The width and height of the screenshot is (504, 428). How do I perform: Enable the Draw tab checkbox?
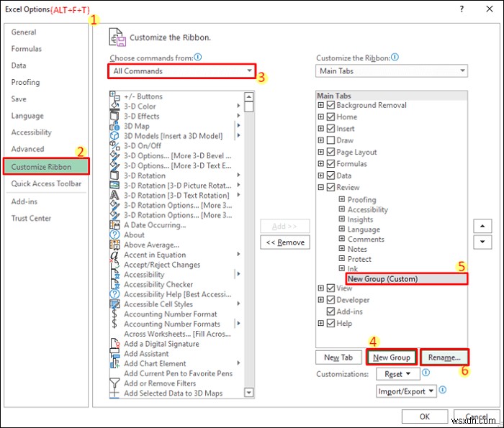coord(330,140)
